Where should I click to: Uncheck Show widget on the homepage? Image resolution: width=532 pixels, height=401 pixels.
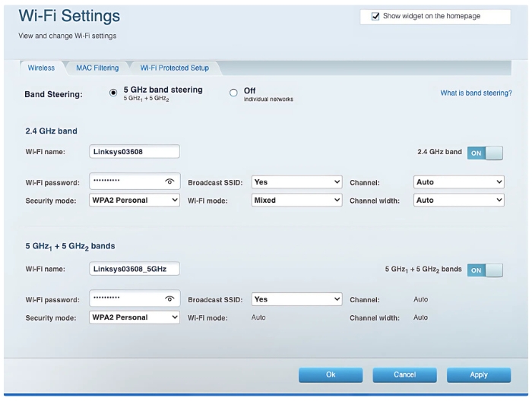tap(375, 16)
